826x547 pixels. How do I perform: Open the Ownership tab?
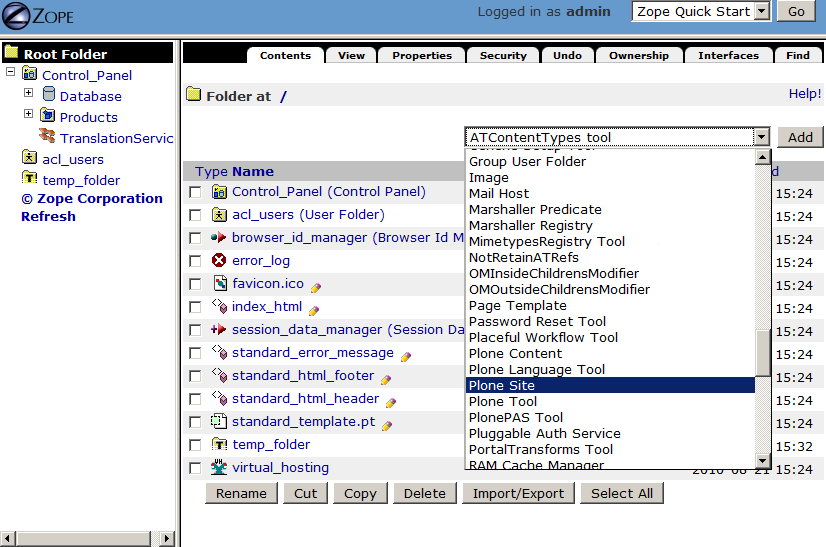pos(639,55)
